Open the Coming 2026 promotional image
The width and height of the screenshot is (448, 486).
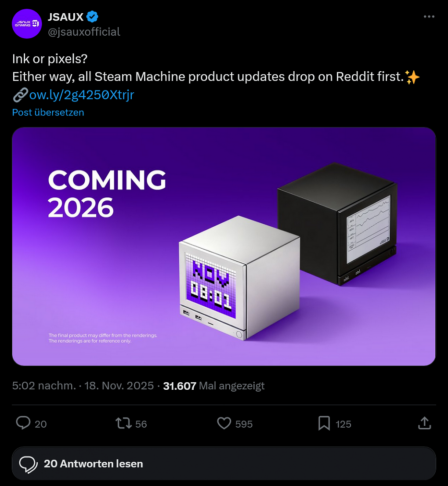tap(224, 247)
